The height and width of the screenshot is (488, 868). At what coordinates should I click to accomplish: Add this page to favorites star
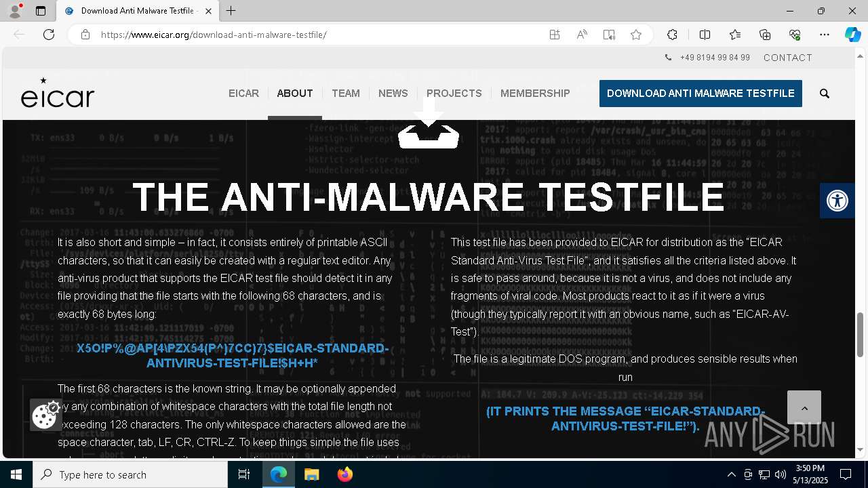click(x=636, y=35)
